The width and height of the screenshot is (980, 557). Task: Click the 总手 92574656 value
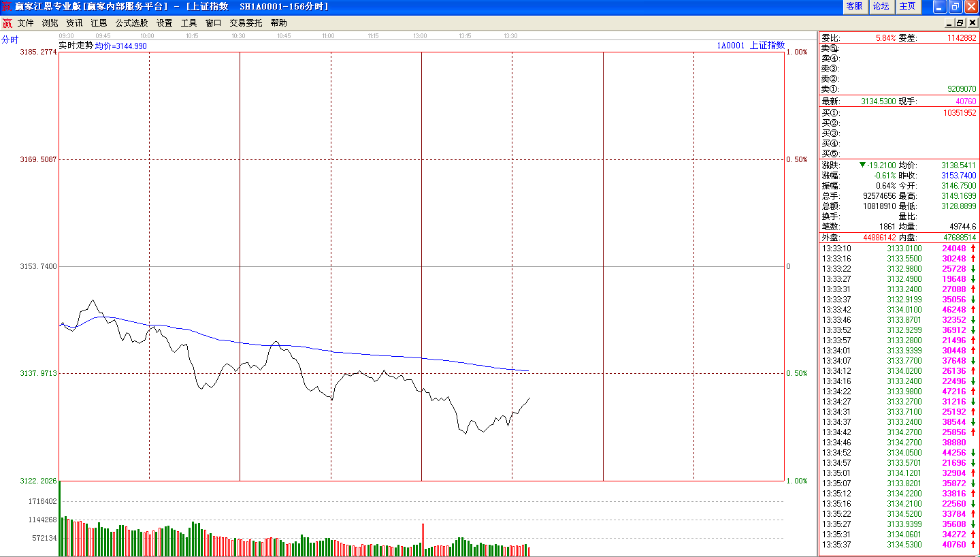pos(879,196)
